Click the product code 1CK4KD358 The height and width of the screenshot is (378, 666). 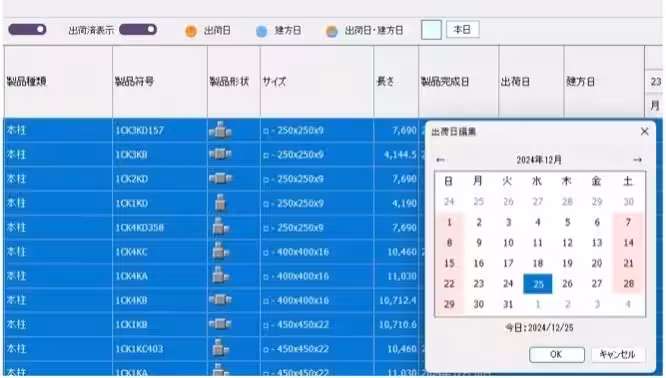click(x=139, y=228)
